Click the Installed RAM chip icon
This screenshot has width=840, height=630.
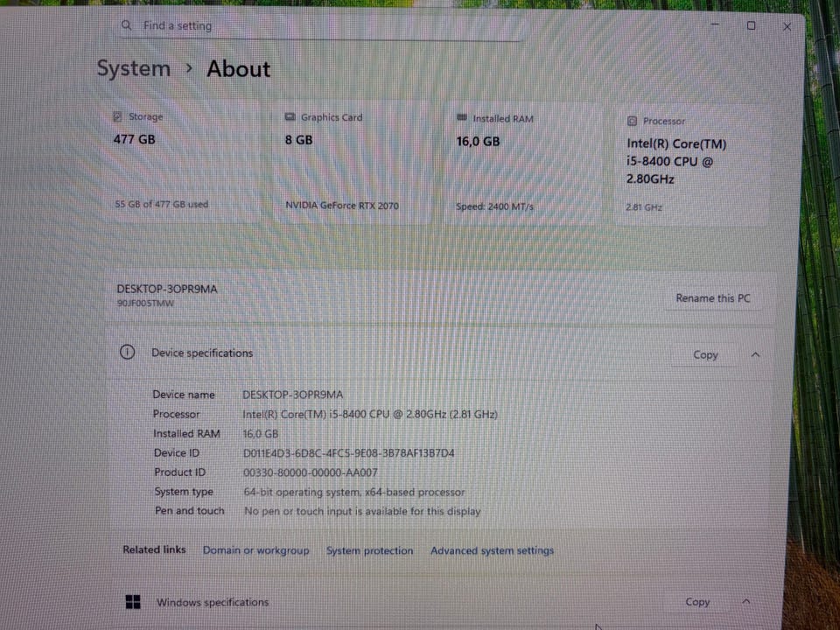point(462,118)
